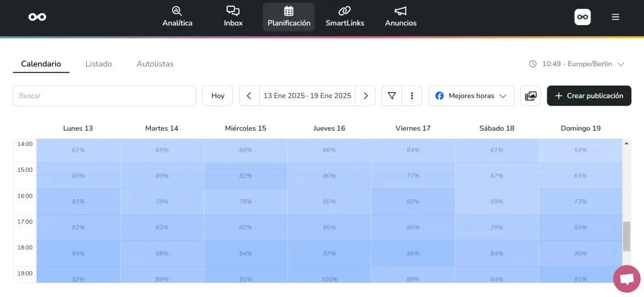Click the 73% slot Domingo 16:00

(580, 202)
